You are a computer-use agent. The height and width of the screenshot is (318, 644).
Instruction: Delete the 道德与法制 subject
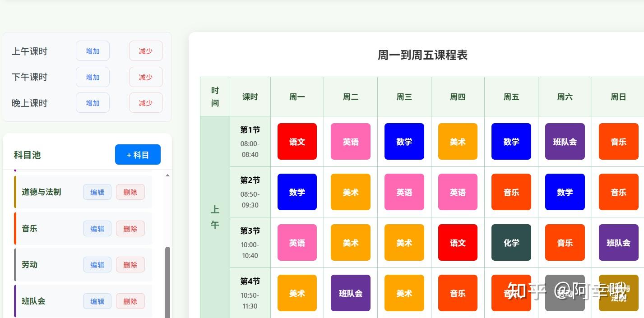[130, 192]
